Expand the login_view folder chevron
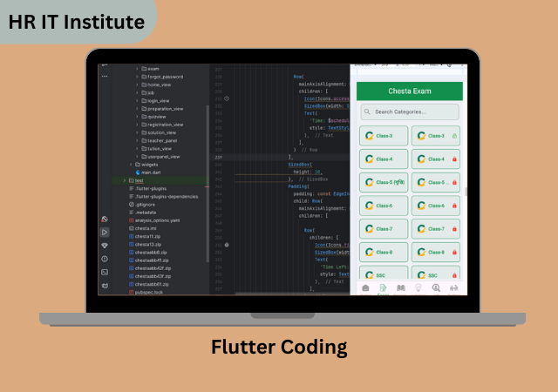 [x=137, y=101]
